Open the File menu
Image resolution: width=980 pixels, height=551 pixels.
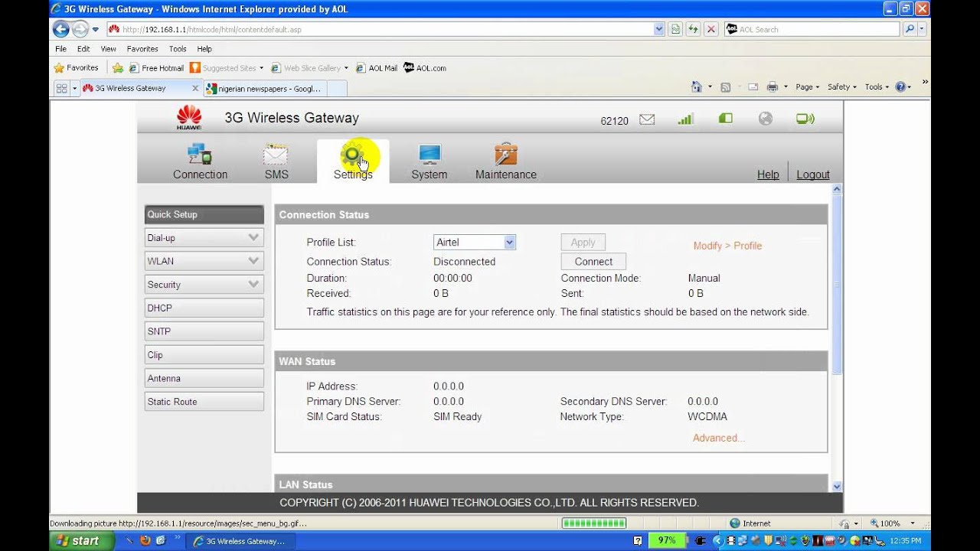60,48
